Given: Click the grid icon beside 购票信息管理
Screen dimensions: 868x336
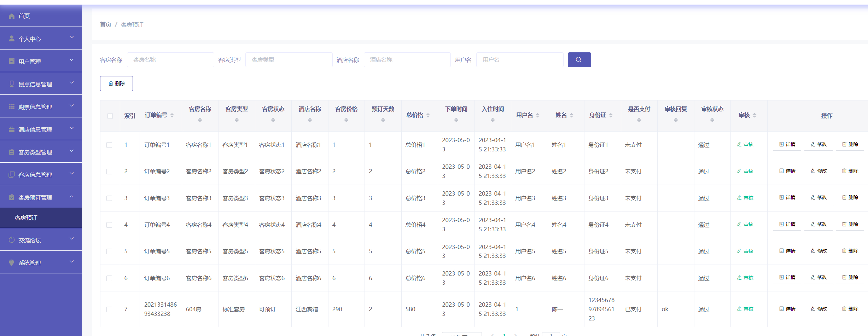Looking at the screenshot, I should (12, 106).
